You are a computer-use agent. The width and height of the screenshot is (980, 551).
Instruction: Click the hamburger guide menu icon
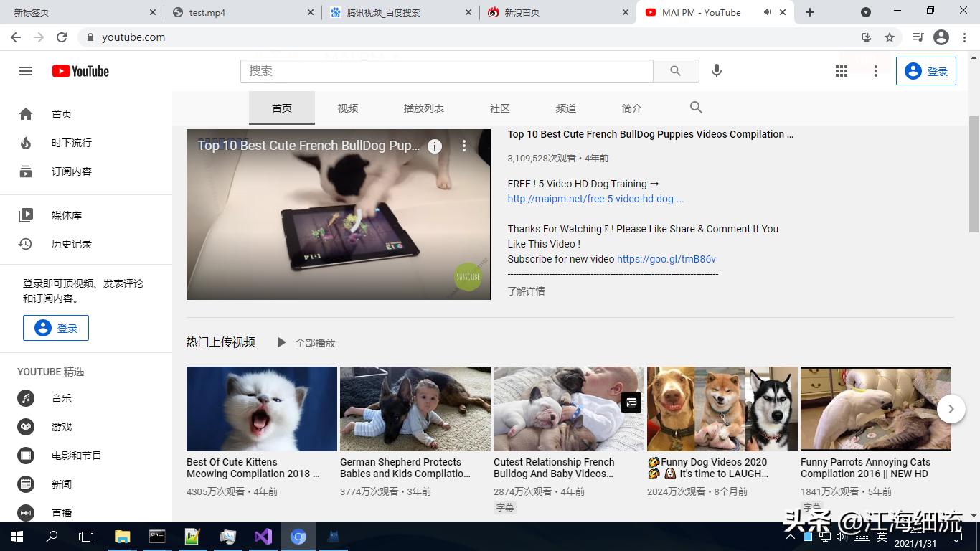pos(25,70)
